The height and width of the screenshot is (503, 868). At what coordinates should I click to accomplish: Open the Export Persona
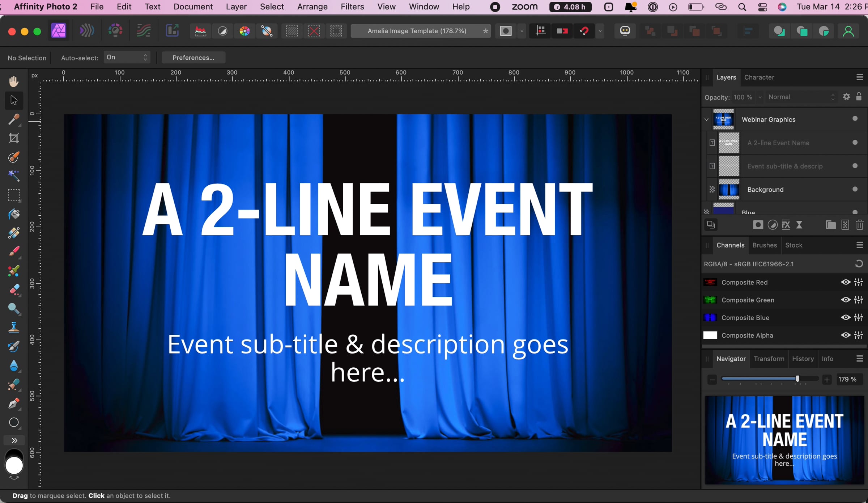[173, 31]
